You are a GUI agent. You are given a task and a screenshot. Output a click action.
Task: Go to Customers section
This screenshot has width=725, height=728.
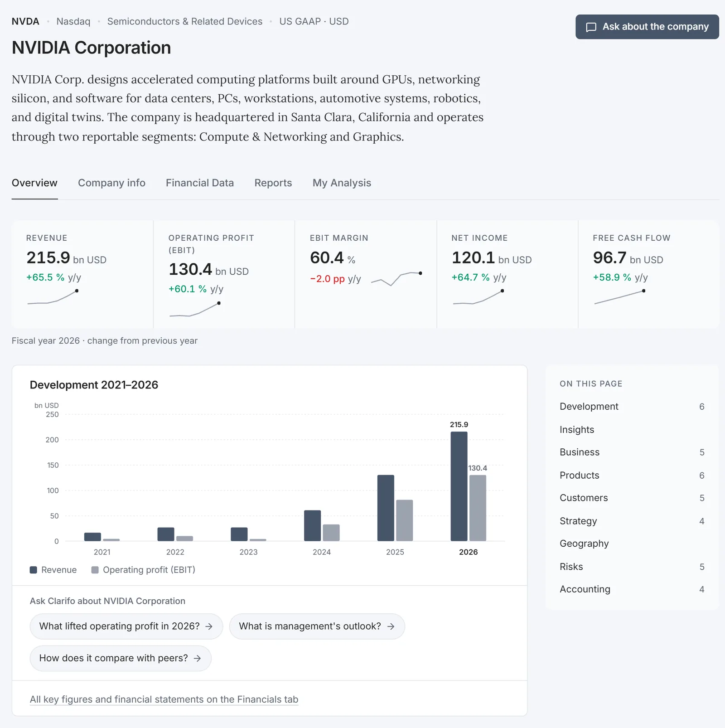pyautogui.click(x=632, y=498)
